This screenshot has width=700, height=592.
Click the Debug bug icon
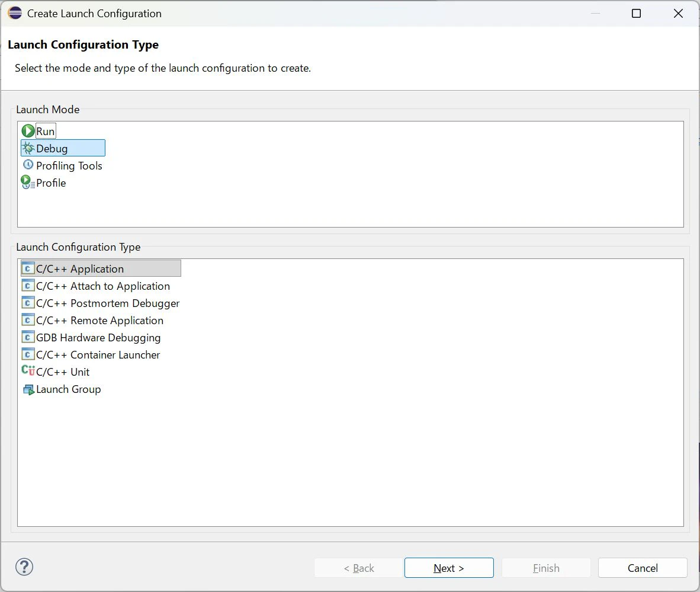click(28, 148)
